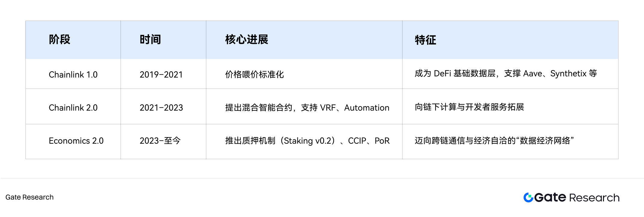Click the 阶段 column header
Image resolution: width=644 pixels, height=217 pixels.
(60, 40)
